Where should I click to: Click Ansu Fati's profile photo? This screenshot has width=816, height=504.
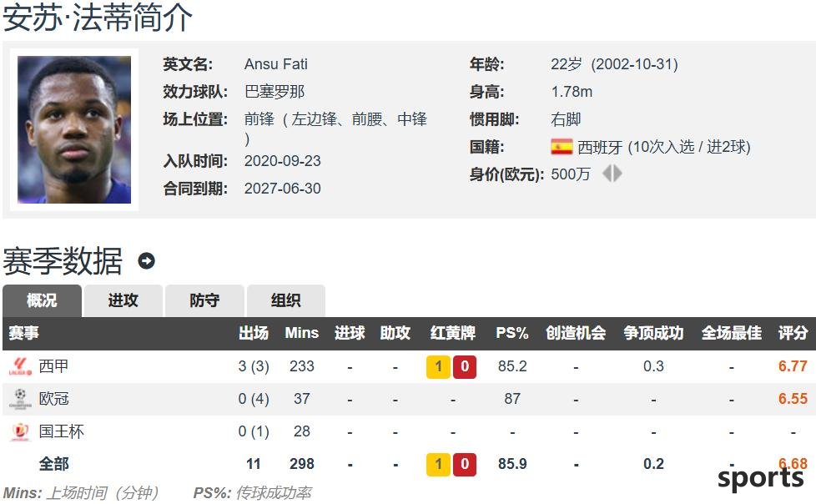[74, 129]
